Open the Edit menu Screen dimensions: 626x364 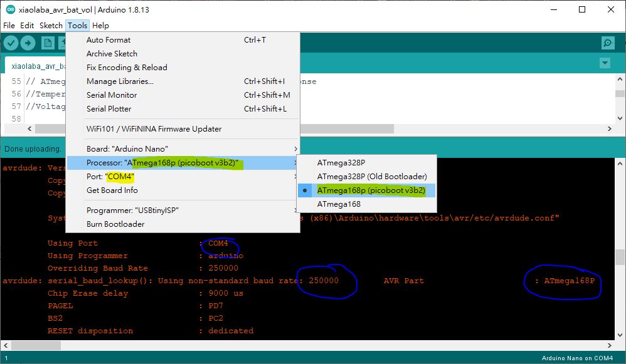pos(27,25)
